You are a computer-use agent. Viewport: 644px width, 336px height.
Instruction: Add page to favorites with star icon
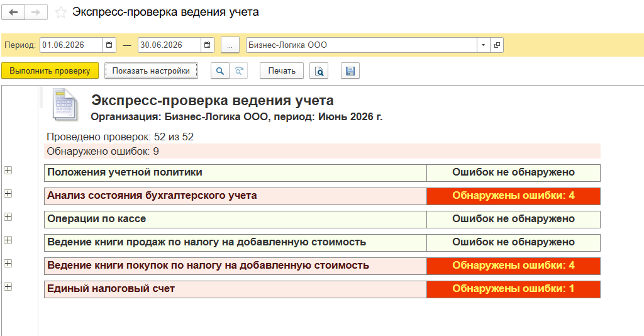point(61,13)
